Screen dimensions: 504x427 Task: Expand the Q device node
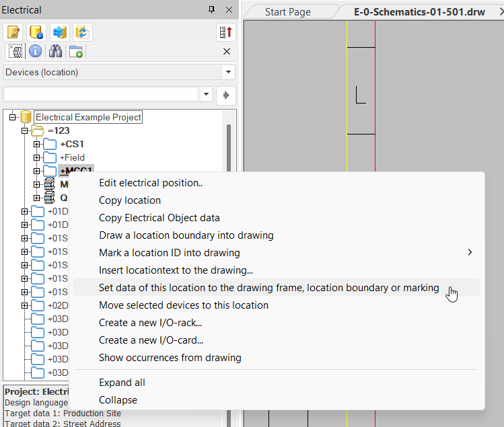36,198
